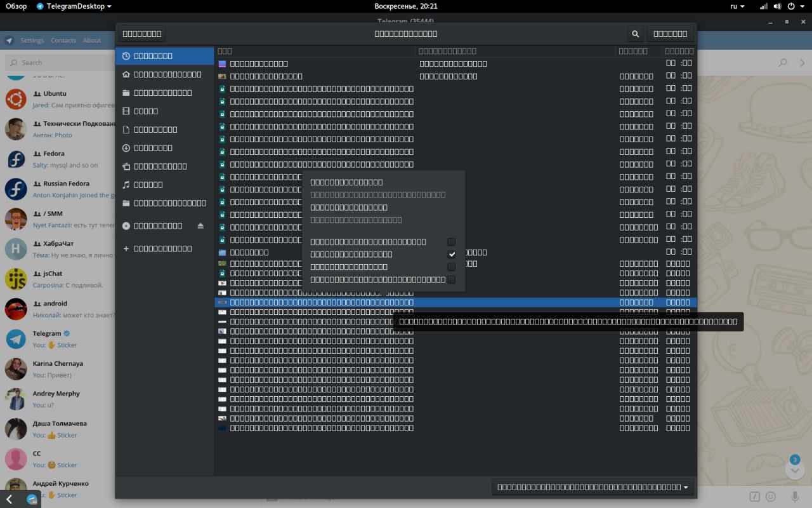This screenshot has height=508, width=812.
Task: Click the dialog header button left of the title
Action: [x=142, y=34]
